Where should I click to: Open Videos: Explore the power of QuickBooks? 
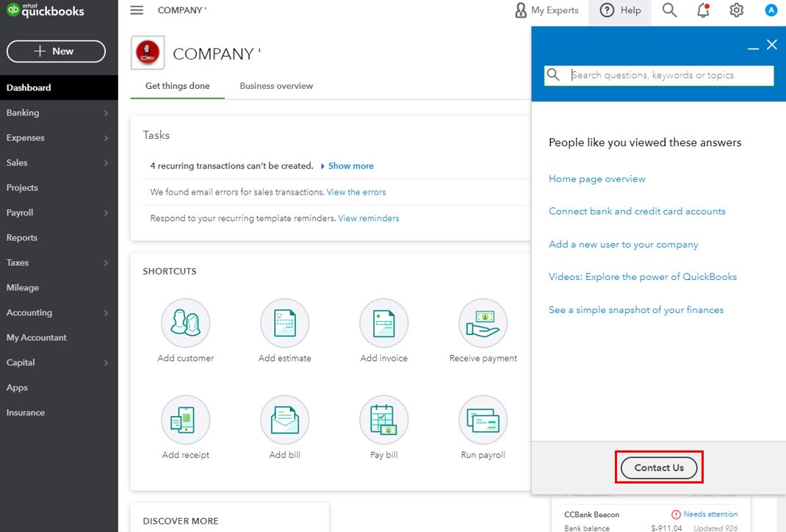coord(643,277)
